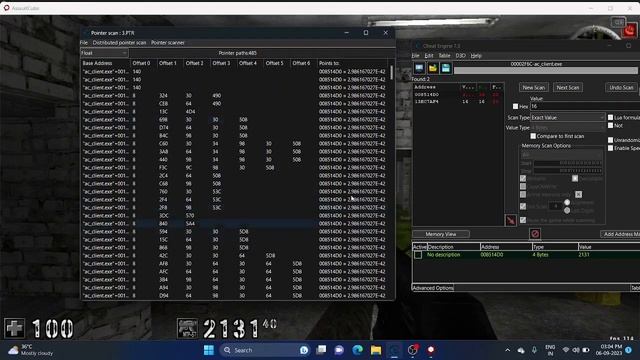
Task: Open the Help menu in Cheat Engine
Action: (x=476, y=56)
